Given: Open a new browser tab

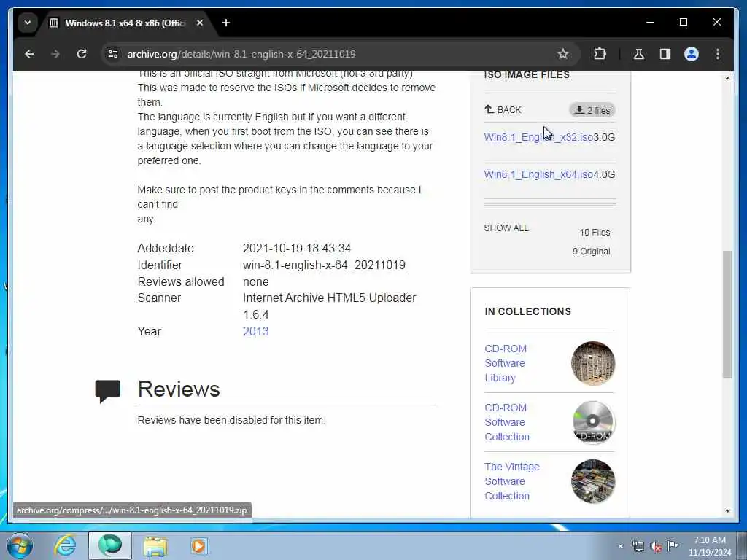Looking at the screenshot, I should click(x=226, y=23).
